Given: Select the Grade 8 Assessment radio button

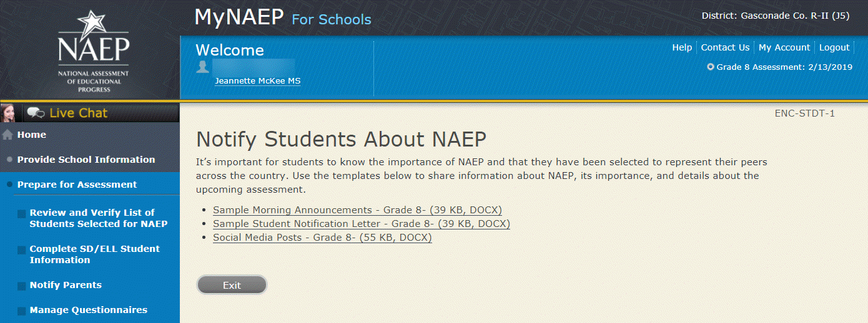Looking at the screenshot, I should tap(711, 67).
